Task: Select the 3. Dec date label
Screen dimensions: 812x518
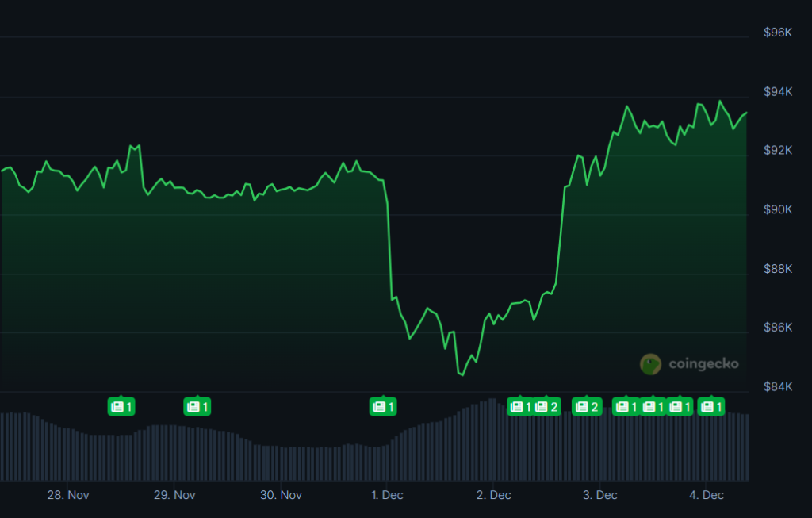Action: click(x=600, y=495)
